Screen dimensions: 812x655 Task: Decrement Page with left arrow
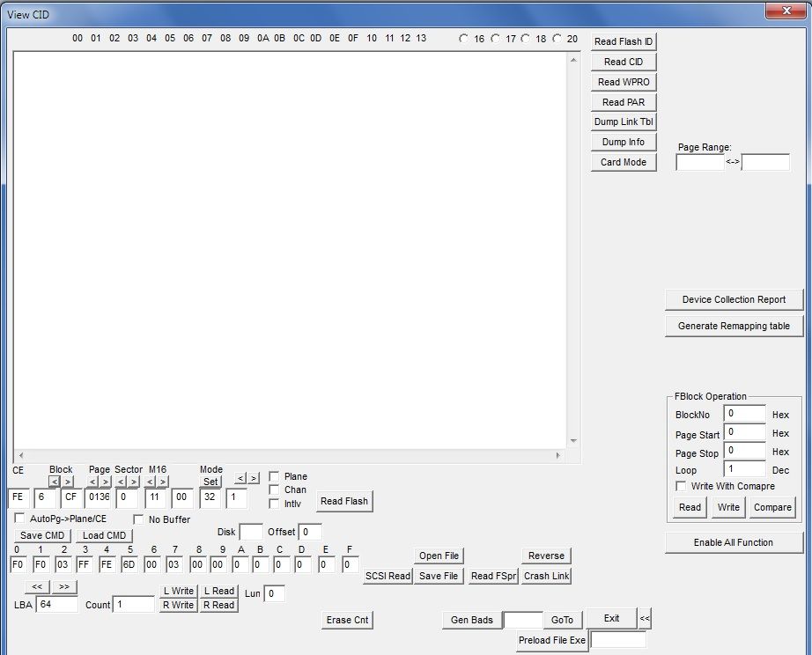tap(92, 482)
